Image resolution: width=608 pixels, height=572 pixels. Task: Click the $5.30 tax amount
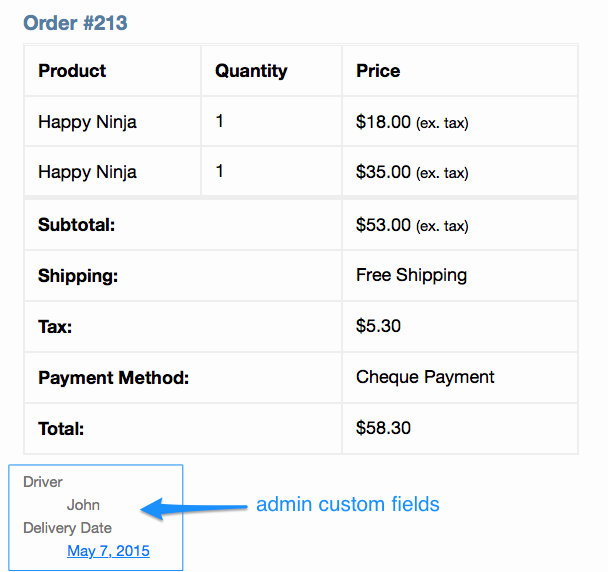click(378, 326)
